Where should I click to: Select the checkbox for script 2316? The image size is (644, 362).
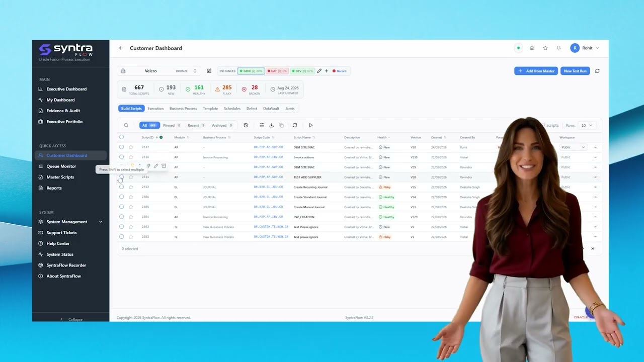coord(121,157)
